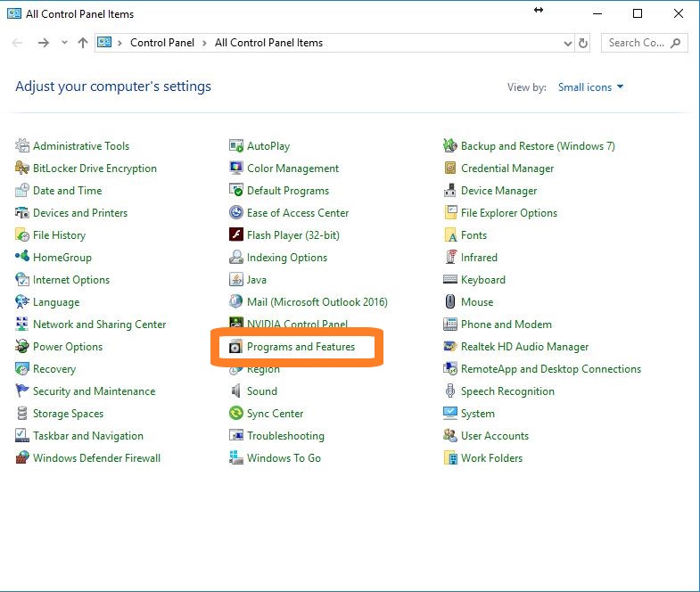This screenshot has height=592, width=700.
Task: Click the All Control Panel Items breadcrumb
Action: coord(268,43)
